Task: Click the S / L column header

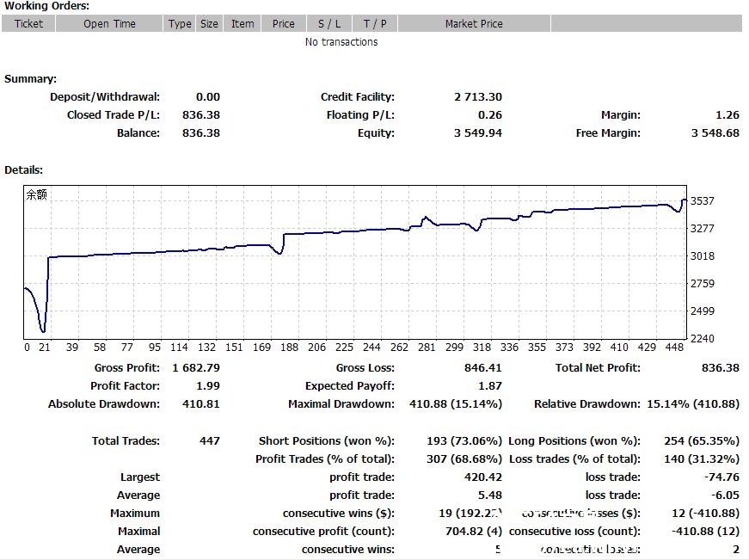Action: point(329,23)
